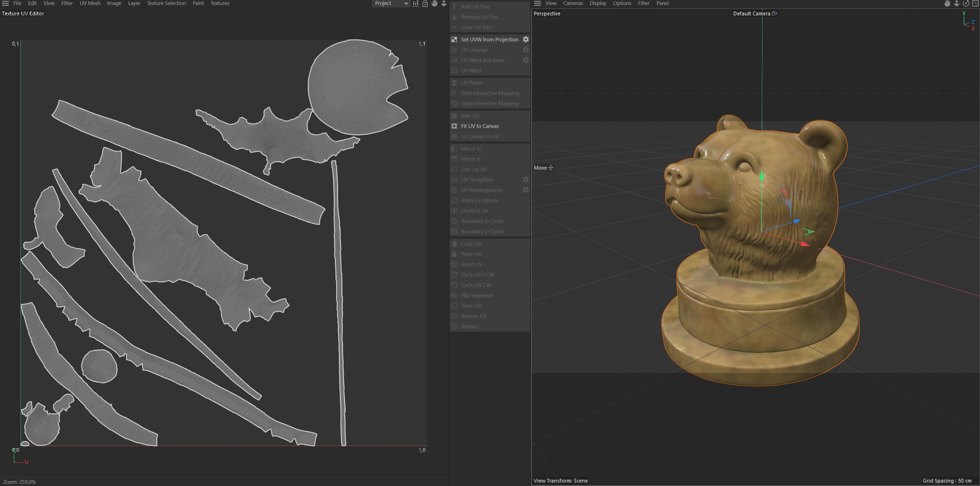The image size is (980, 486).
Task: Click the viewport layout toggle icon
Action: 975,3
